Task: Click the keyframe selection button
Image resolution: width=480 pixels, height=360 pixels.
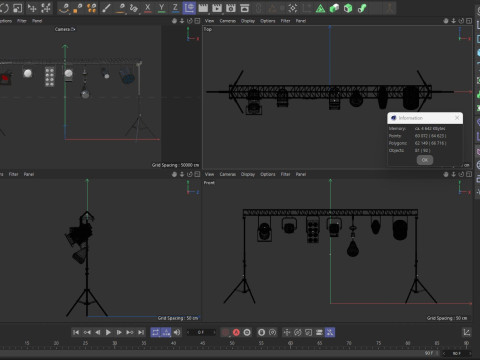Action: pyautogui.click(x=247, y=332)
